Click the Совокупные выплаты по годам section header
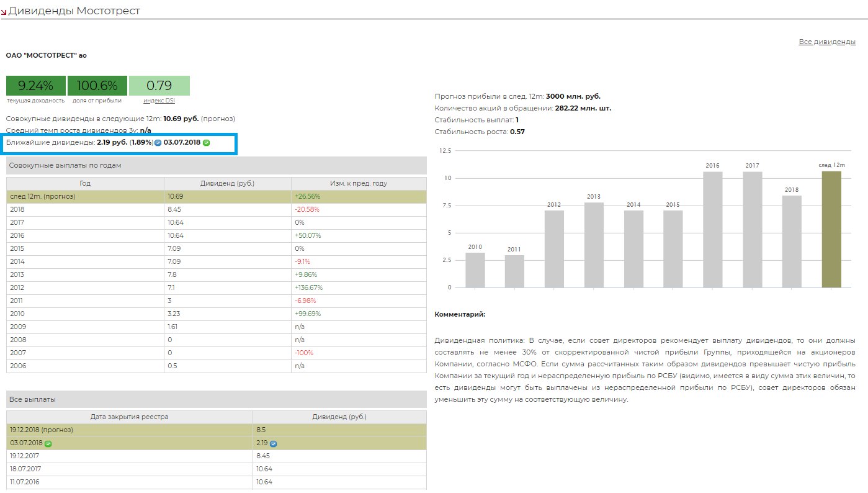The width and height of the screenshot is (868, 493). [x=217, y=166]
